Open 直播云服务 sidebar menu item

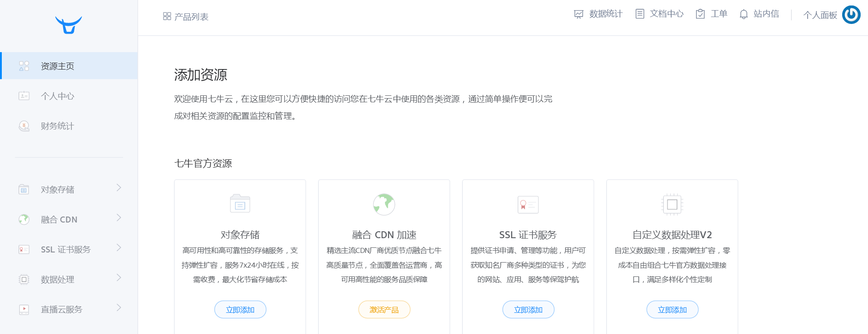[x=69, y=309]
